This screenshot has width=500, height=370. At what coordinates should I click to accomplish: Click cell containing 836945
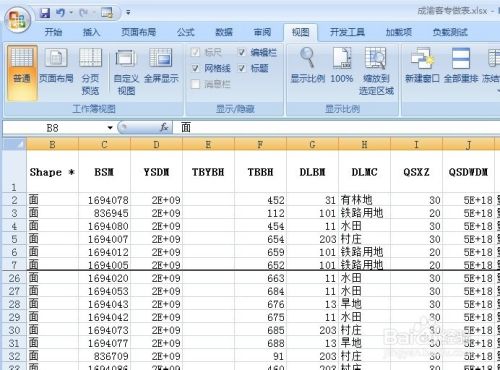tap(104, 213)
